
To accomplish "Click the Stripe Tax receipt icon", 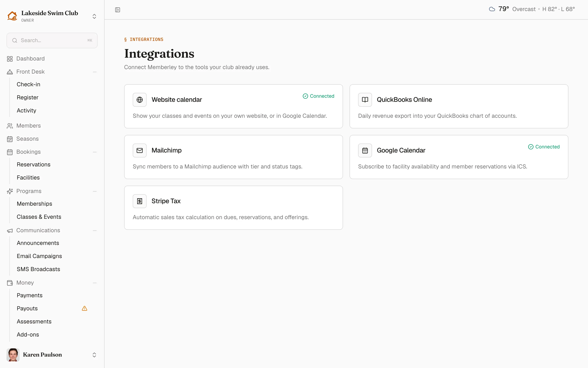I will point(140,201).
